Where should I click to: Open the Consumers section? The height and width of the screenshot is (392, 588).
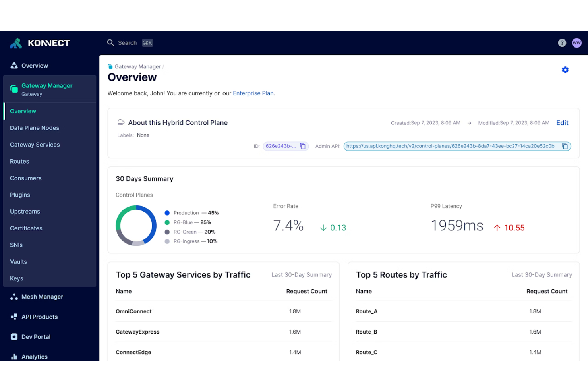[25, 178]
